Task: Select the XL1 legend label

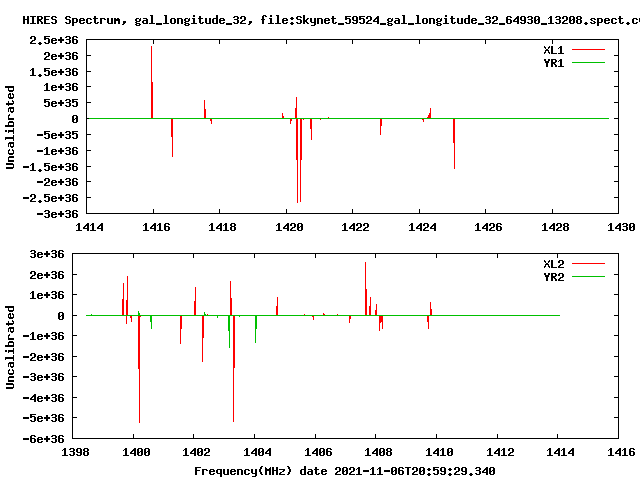Action: (x=553, y=50)
